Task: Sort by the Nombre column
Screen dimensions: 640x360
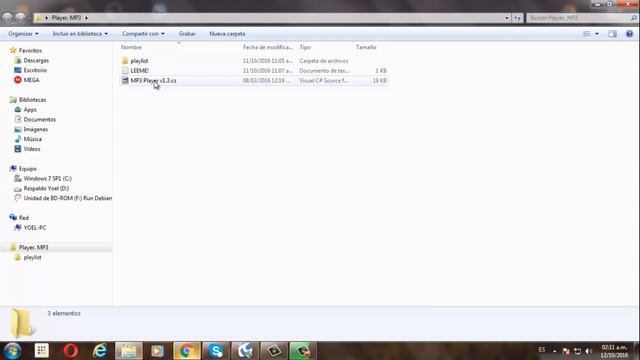Action: click(131, 47)
